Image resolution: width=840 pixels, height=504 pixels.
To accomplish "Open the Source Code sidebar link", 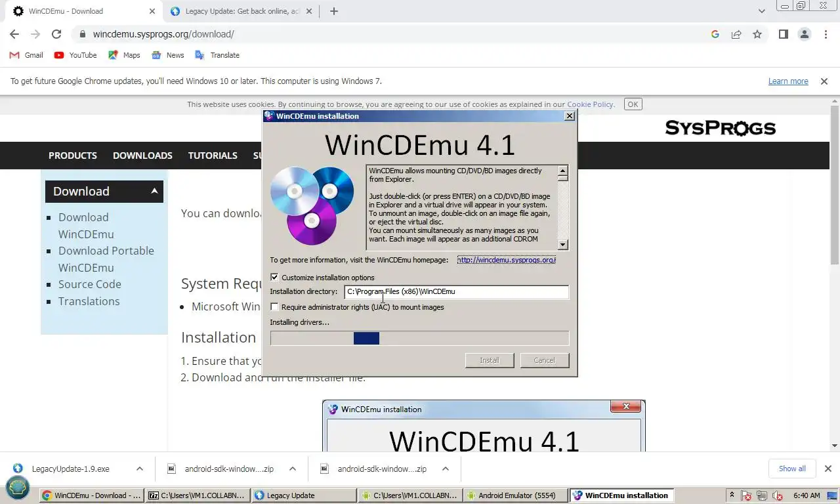I will (90, 284).
